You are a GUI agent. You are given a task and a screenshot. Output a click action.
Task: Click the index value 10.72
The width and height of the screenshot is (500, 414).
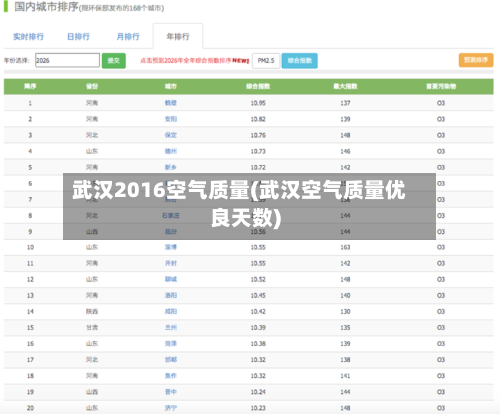click(258, 167)
